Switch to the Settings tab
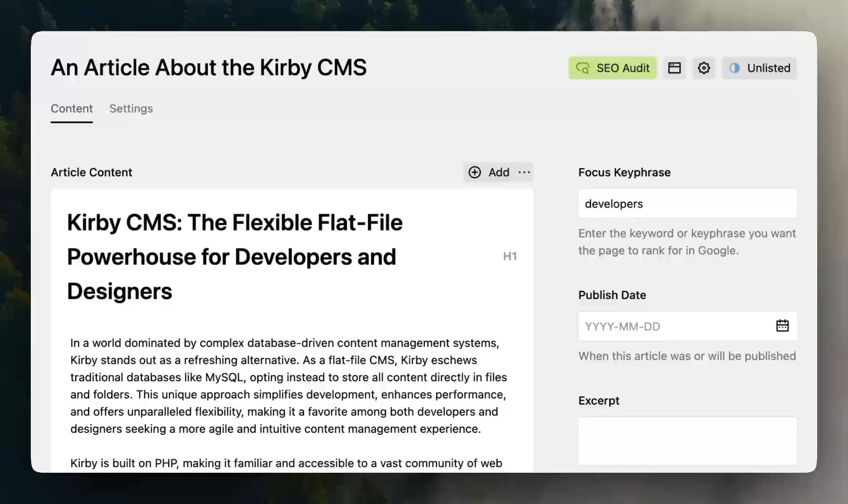 pyautogui.click(x=131, y=109)
